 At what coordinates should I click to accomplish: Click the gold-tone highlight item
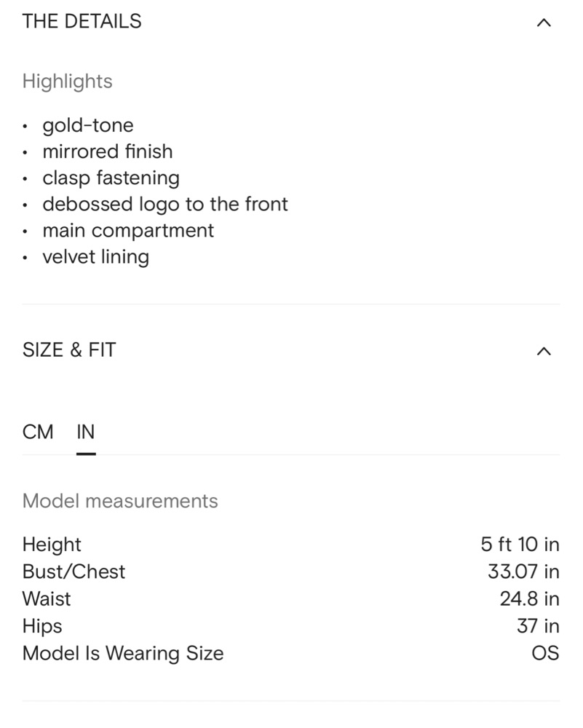[88, 125]
